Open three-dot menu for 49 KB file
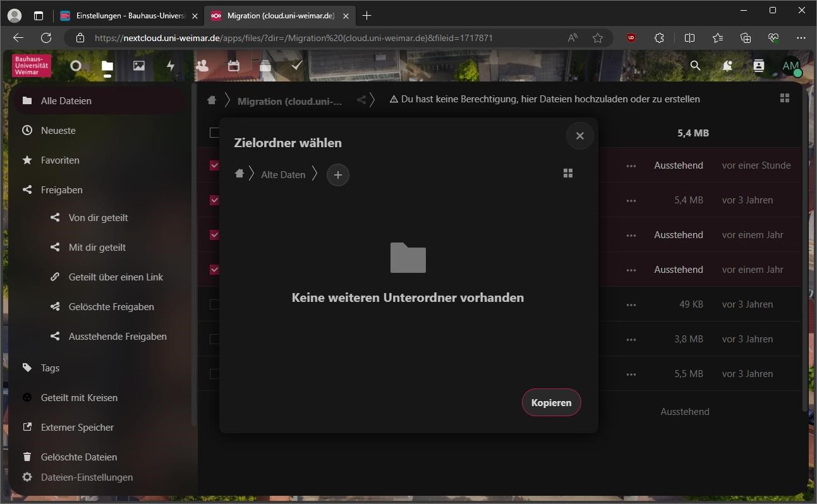The width and height of the screenshot is (817, 504). click(x=631, y=304)
